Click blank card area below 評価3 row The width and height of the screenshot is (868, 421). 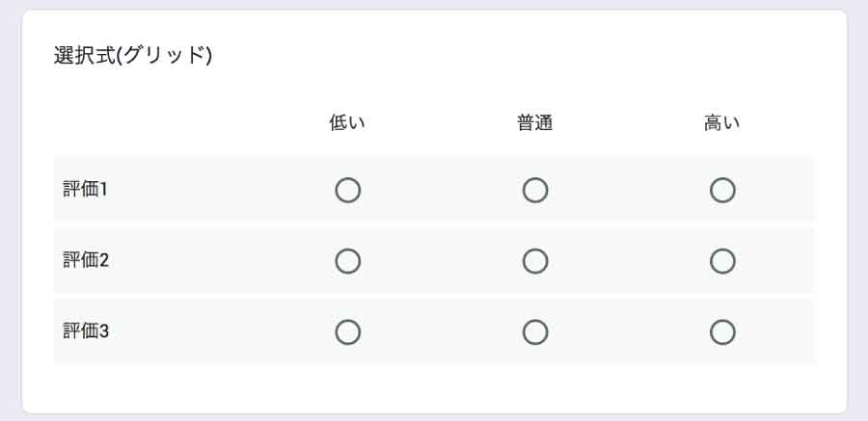pyautogui.click(x=434, y=389)
